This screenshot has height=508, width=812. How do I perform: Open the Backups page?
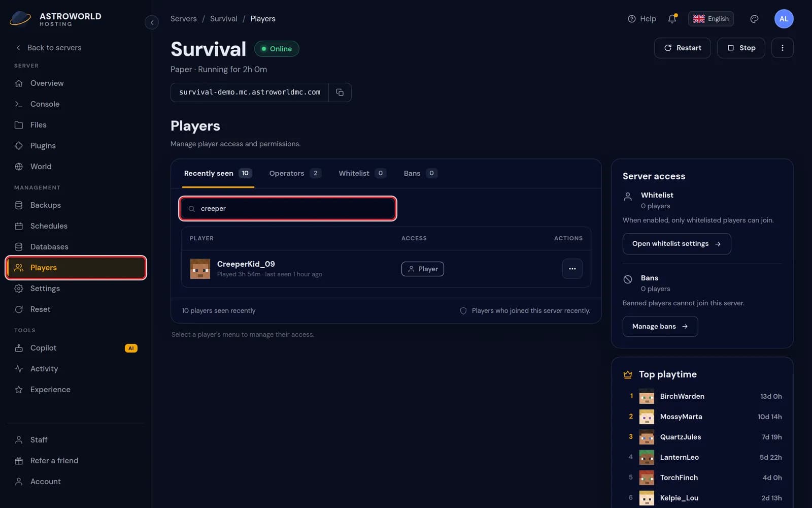tap(76, 205)
